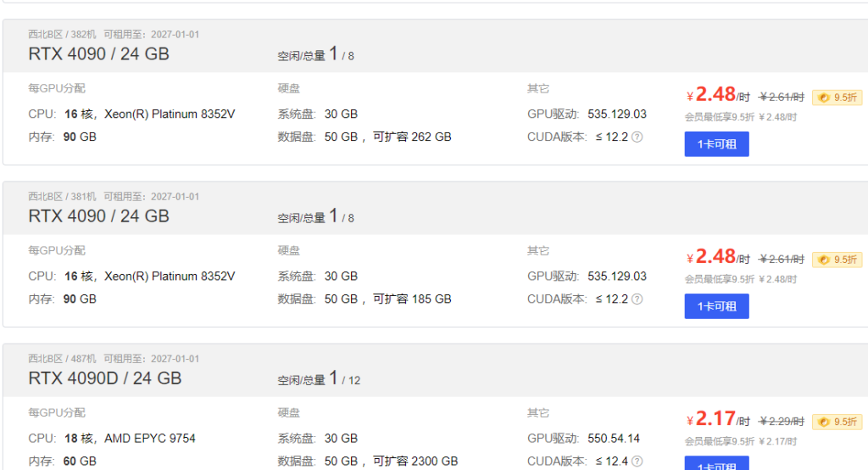Open the CUDA ≤ 12.4 help icon
Screen dimensions: 868x470
637,462
